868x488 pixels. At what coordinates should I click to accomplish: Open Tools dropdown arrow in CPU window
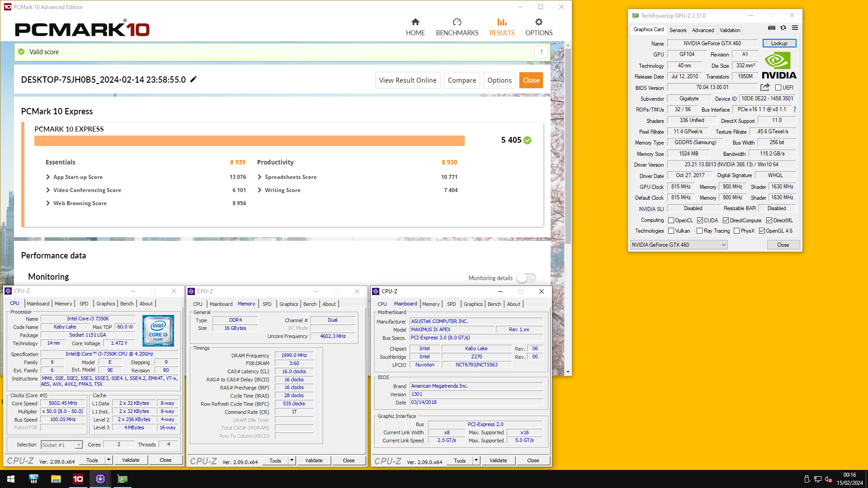point(108,460)
